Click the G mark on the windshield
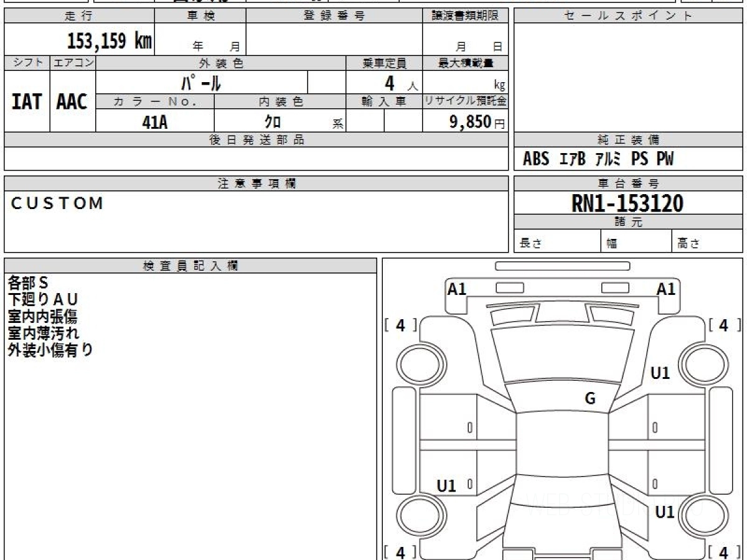 tap(590, 399)
